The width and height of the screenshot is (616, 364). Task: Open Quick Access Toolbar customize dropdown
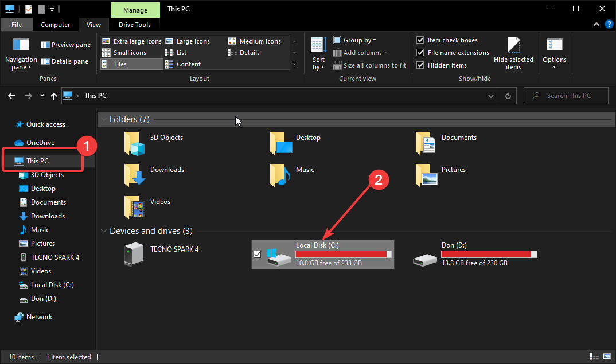(52, 9)
